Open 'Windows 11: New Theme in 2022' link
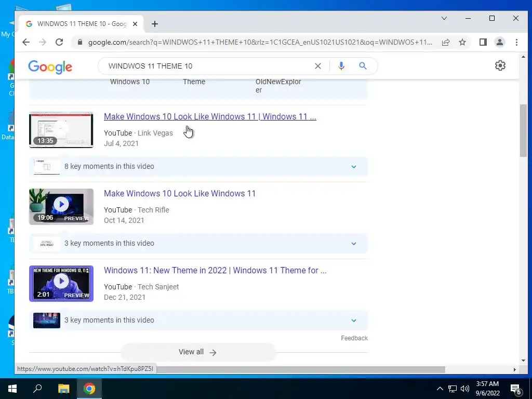532x399 pixels. tap(215, 270)
